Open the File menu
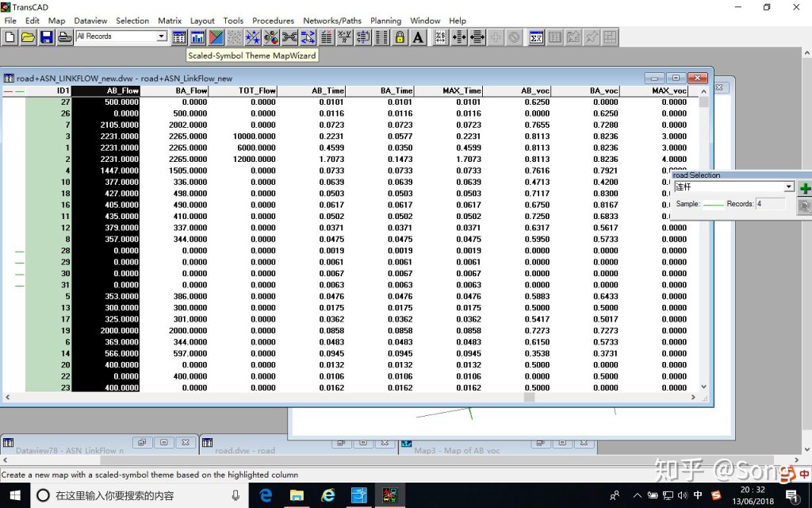Screen dimensions: 812x508 pyautogui.click(x=10, y=21)
